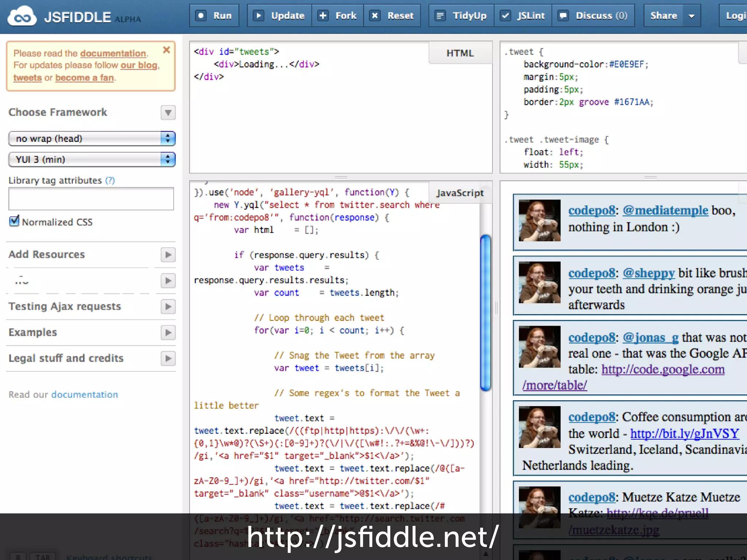747x560 pixels.
Task: Click the Reset button label
Action: tap(400, 16)
